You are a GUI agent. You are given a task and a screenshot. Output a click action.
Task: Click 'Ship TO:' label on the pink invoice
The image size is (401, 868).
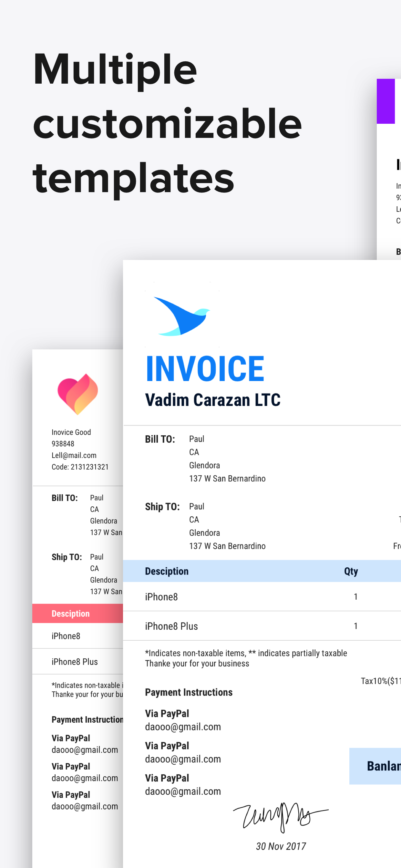(x=67, y=557)
